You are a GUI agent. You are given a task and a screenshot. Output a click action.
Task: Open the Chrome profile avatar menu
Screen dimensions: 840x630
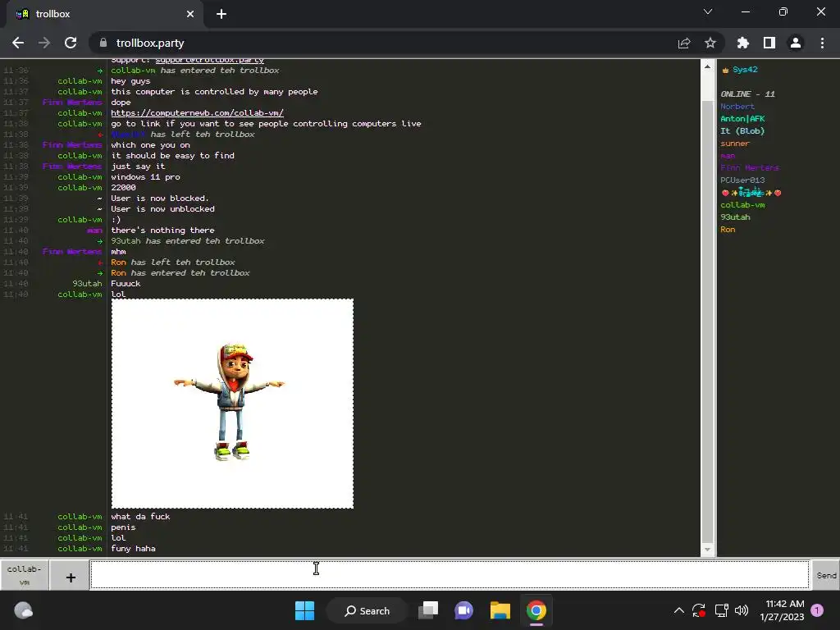coord(796,43)
